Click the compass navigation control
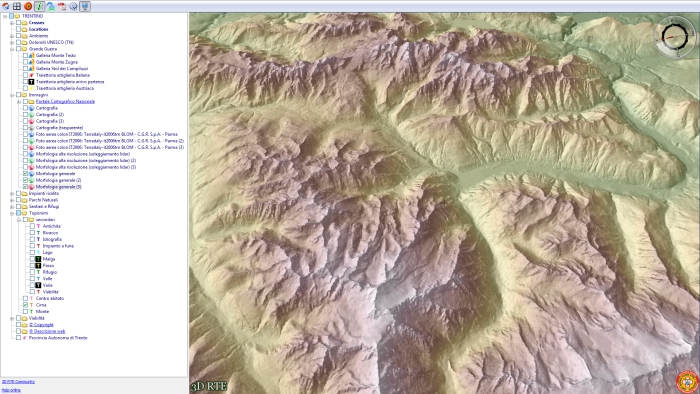Screen dimensions: 700x394 point(675,37)
